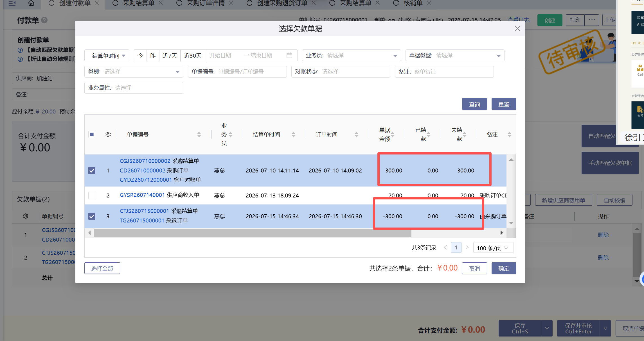644x341 pixels.
Task: Uncheck row 3 CTJS260715000001 checkbox
Action: pos(92,216)
